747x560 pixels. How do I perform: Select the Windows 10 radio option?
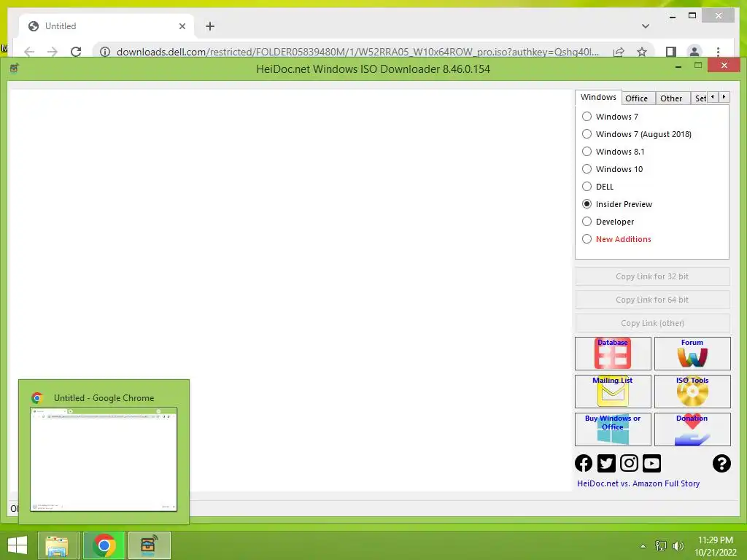click(x=613, y=169)
